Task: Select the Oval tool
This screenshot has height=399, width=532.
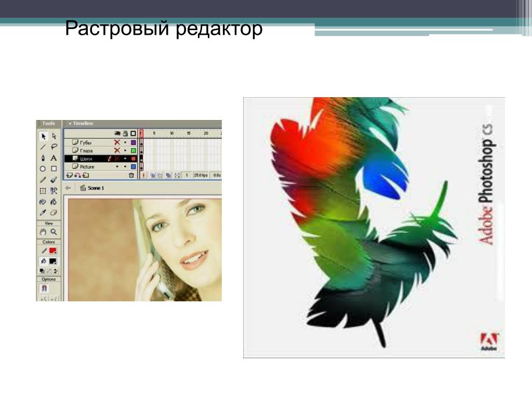Action: point(43,169)
